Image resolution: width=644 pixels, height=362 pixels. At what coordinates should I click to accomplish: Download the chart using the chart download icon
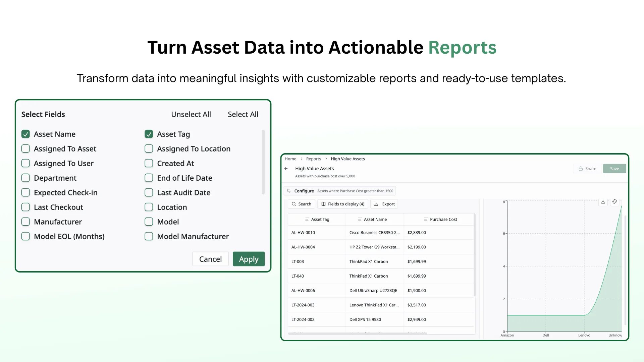[x=603, y=202]
